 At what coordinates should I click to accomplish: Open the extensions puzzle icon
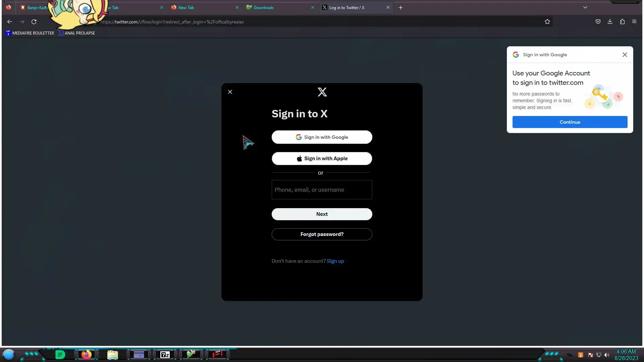[x=622, y=22]
